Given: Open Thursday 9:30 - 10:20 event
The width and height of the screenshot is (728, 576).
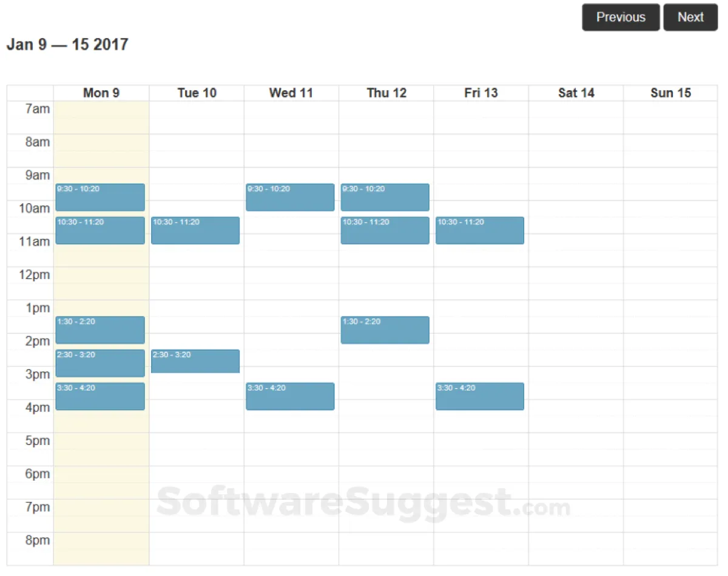Looking at the screenshot, I should click(385, 197).
